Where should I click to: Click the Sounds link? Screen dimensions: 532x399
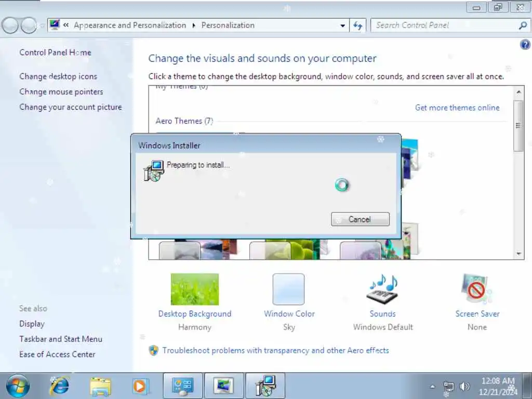pyautogui.click(x=383, y=314)
